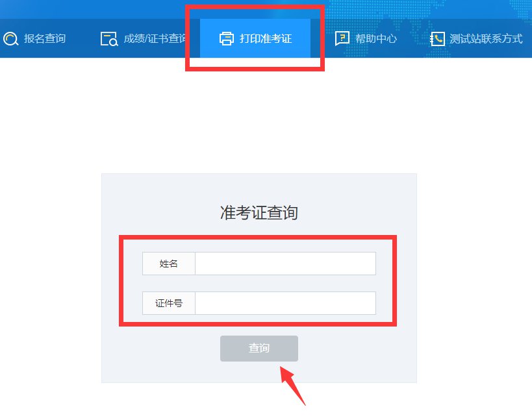This screenshot has width=532, height=420.
Task: Click the 准考证查询 form heading
Action: 259,212
